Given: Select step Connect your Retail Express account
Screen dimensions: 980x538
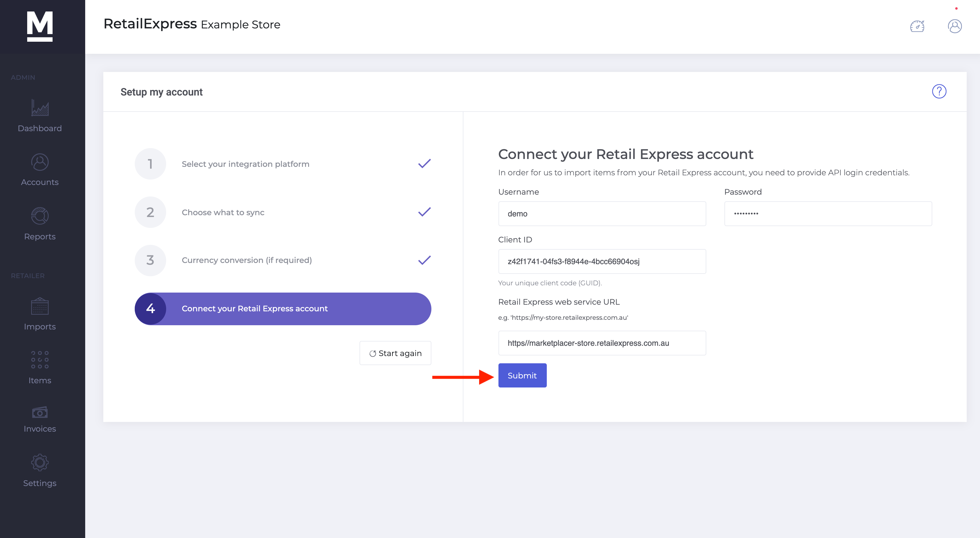Looking at the screenshot, I should [283, 309].
